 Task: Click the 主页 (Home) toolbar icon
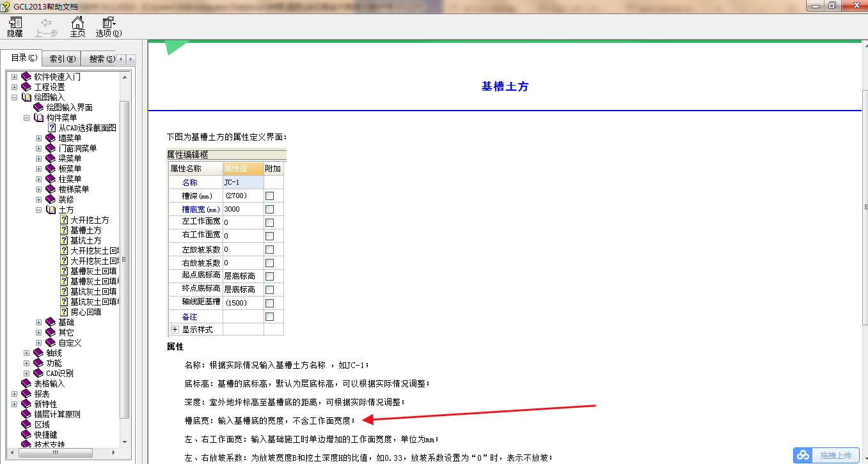click(77, 22)
